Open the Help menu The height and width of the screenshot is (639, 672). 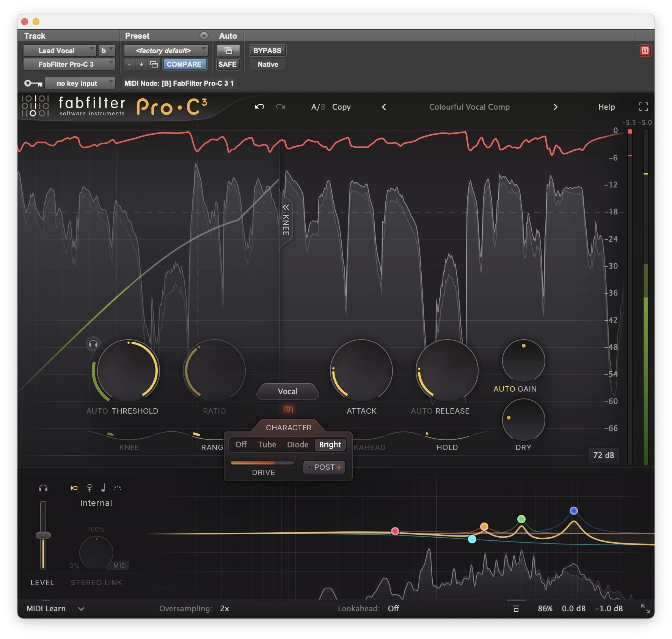tap(606, 107)
